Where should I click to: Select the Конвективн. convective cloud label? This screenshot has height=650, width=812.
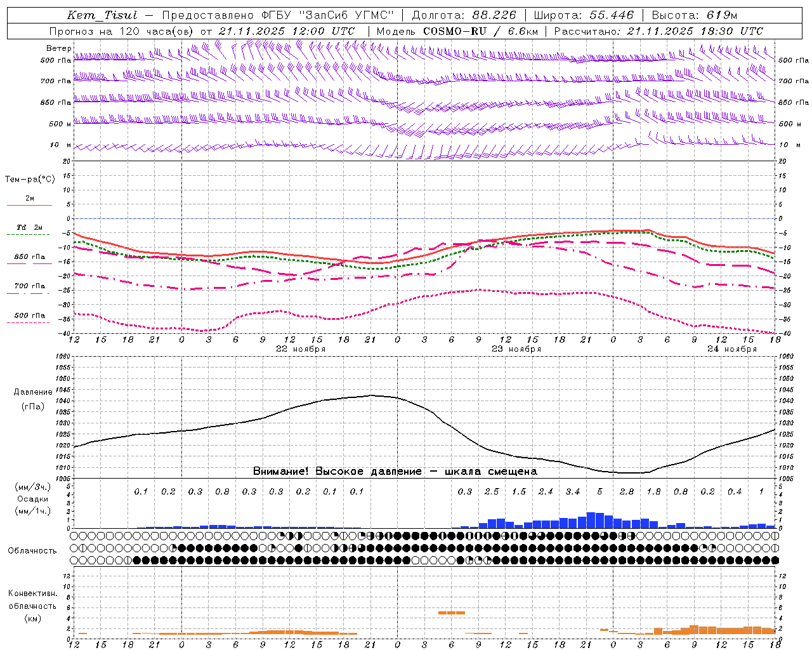(x=32, y=594)
